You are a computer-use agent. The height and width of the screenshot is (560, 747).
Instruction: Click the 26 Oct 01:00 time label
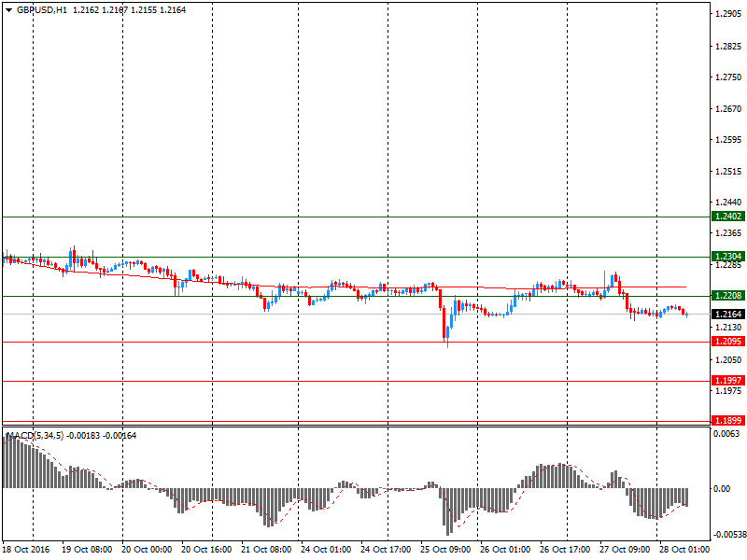pyautogui.click(x=505, y=550)
